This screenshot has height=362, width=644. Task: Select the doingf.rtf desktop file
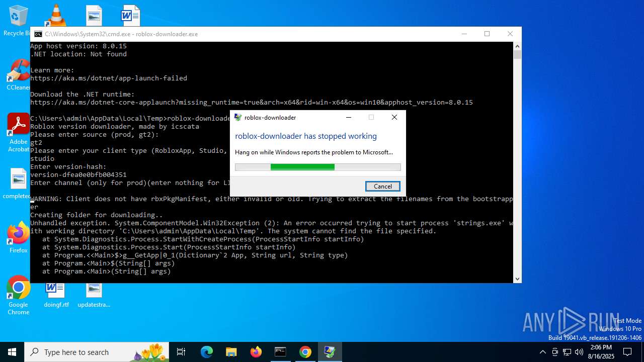pos(56,296)
